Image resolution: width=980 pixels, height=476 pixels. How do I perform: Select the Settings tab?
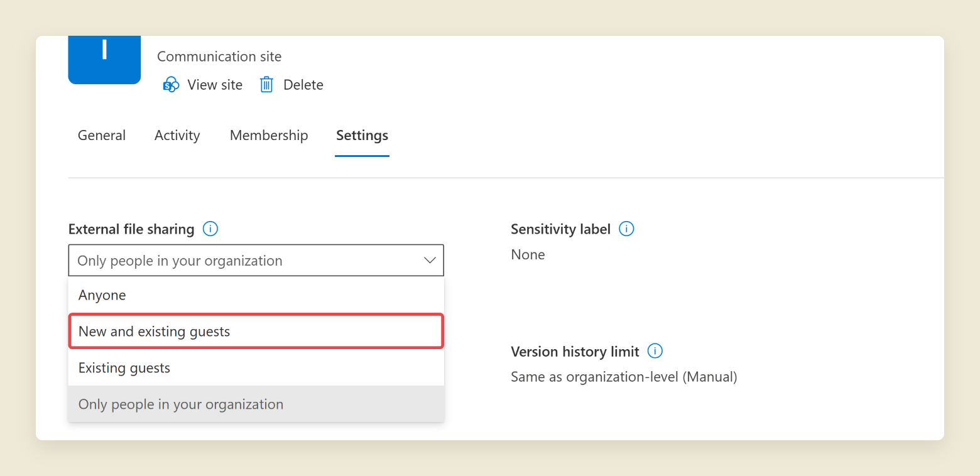(362, 136)
